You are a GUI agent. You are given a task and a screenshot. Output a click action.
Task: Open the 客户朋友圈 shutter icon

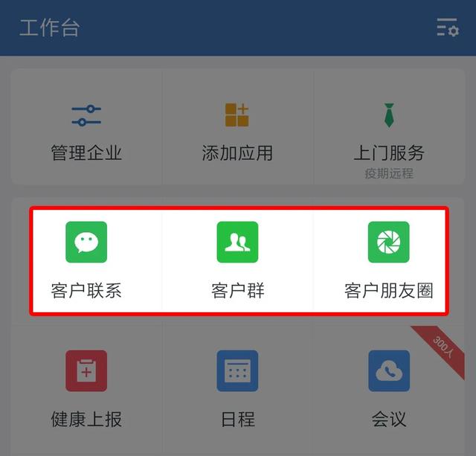coord(388,242)
